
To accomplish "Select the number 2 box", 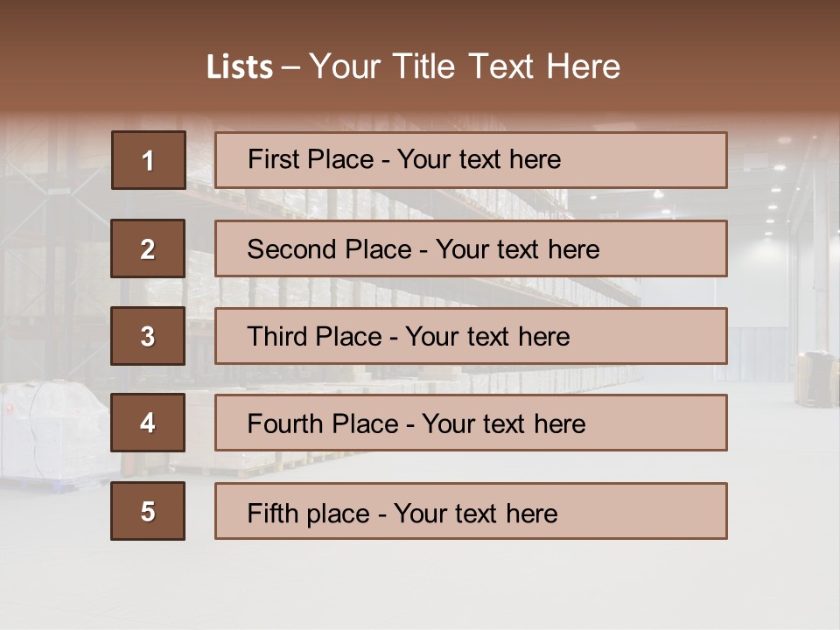I will click(148, 248).
